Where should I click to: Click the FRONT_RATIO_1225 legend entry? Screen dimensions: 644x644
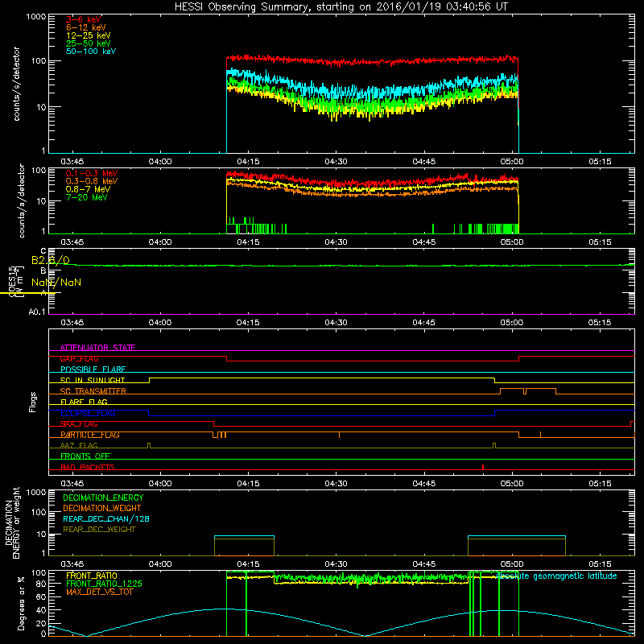coord(104,584)
